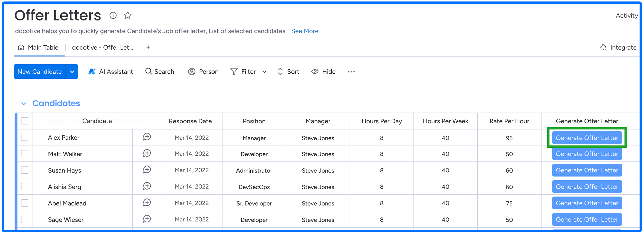Generate Offer Letter for Alex Parker

click(587, 138)
